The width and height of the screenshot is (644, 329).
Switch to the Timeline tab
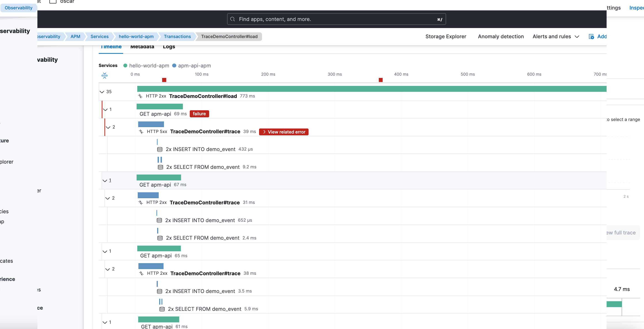click(x=111, y=47)
